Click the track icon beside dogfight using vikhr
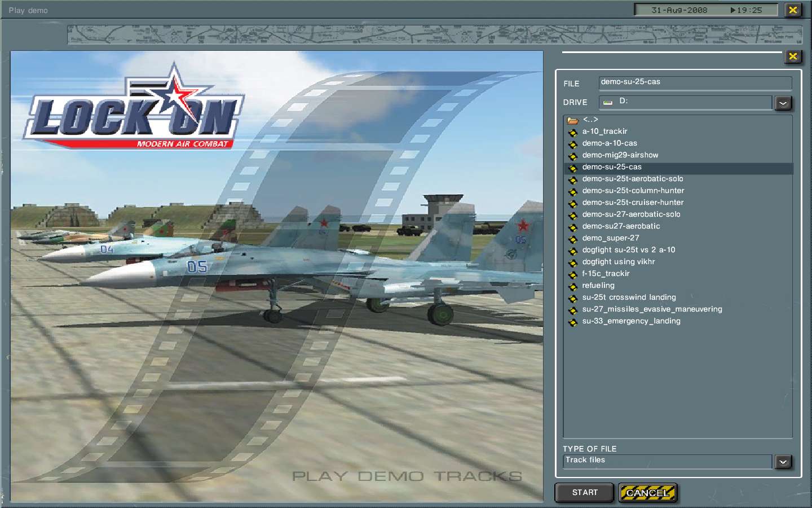812x508 pixels. point(573,263)
